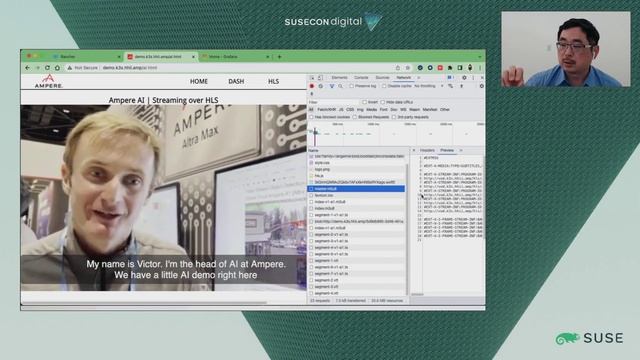640x360 pixels.
Task: Click the share icon in the address bar
Action: click(398, 68)
